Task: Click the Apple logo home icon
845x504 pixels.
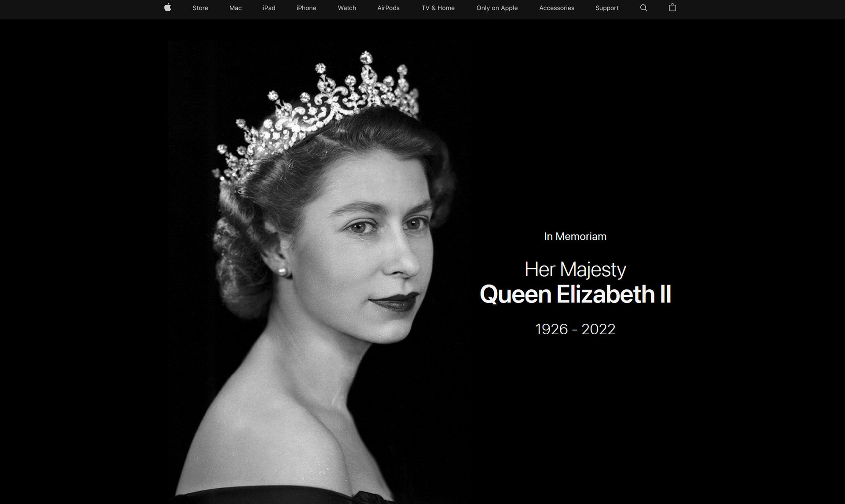Action: 167,7
